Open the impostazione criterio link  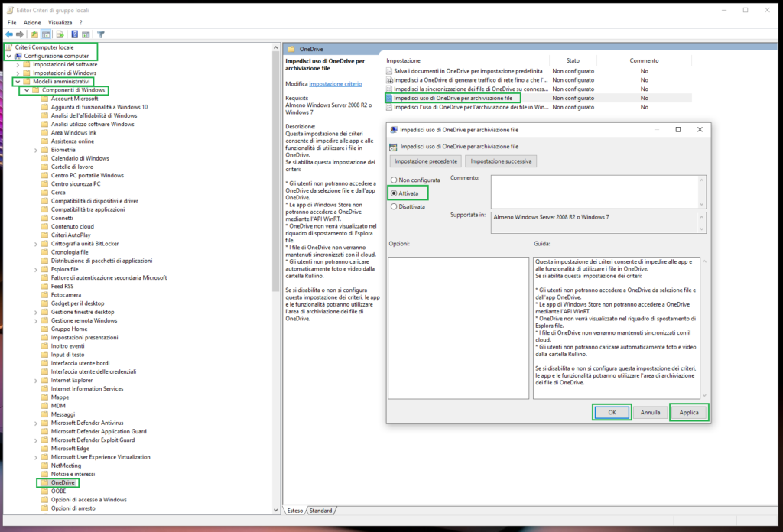(x=336, y=84)
